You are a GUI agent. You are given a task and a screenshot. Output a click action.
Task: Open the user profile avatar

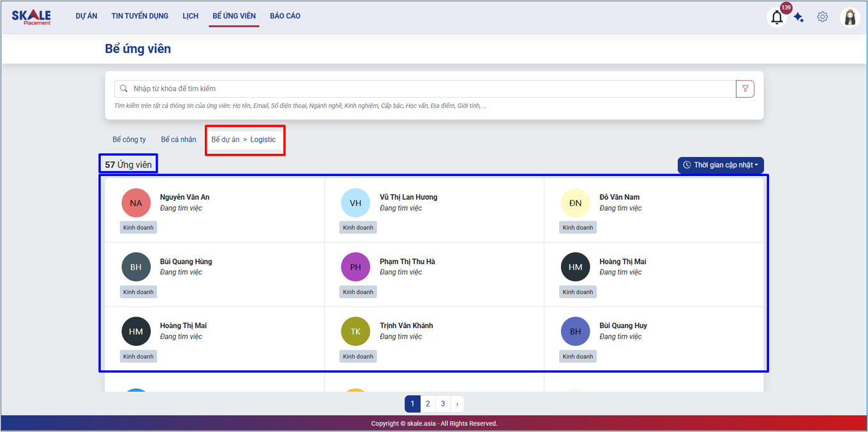point(849,17)
